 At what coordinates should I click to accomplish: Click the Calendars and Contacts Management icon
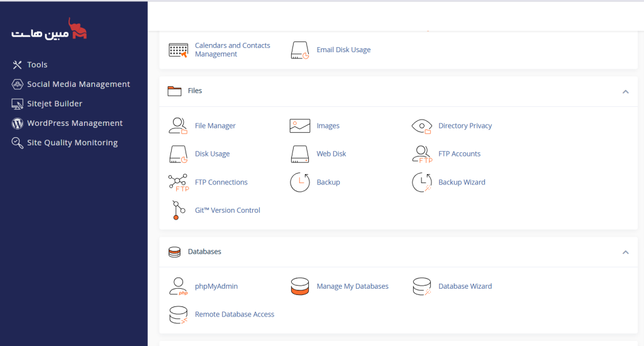tap(178, 50)
